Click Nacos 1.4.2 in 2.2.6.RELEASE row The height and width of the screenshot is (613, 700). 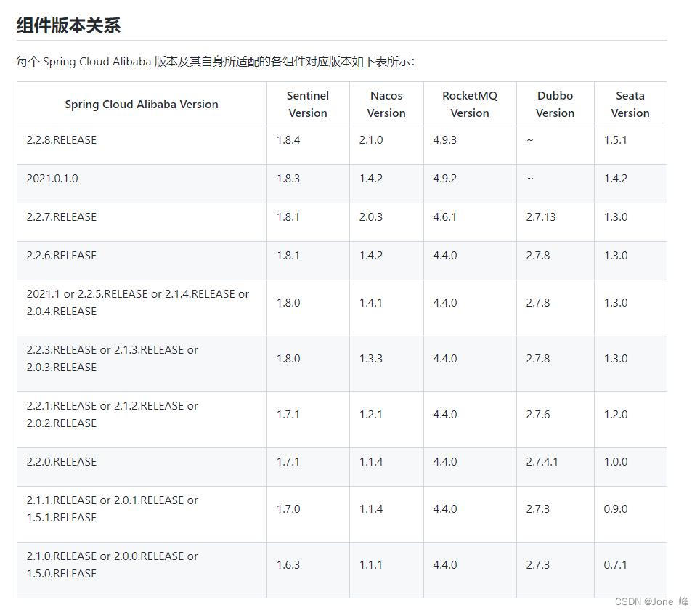pyautogui.click(x=371, y=255)
